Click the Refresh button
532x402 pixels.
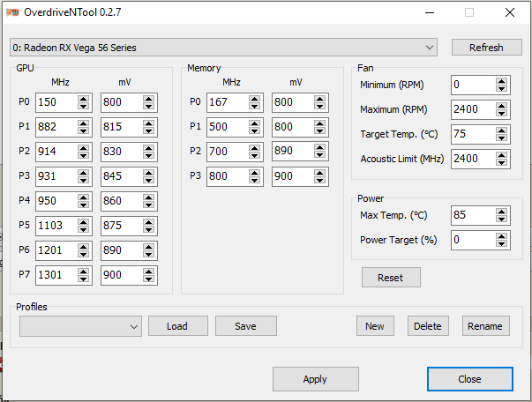click(x=486, y=48)
